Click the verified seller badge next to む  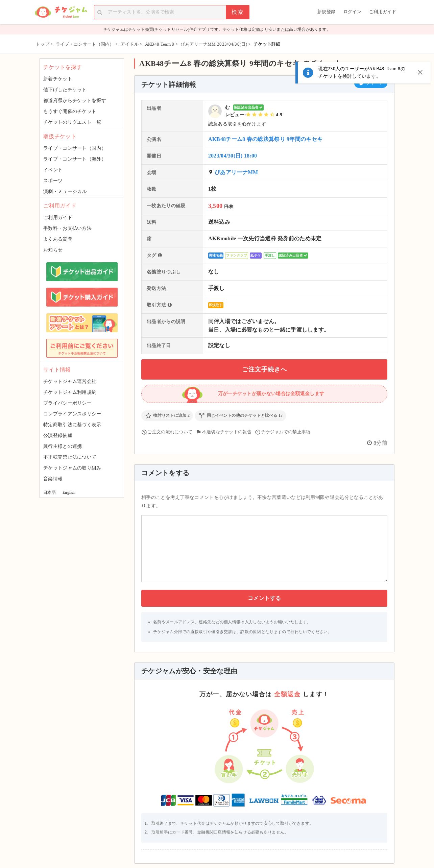tap(248, 107)
